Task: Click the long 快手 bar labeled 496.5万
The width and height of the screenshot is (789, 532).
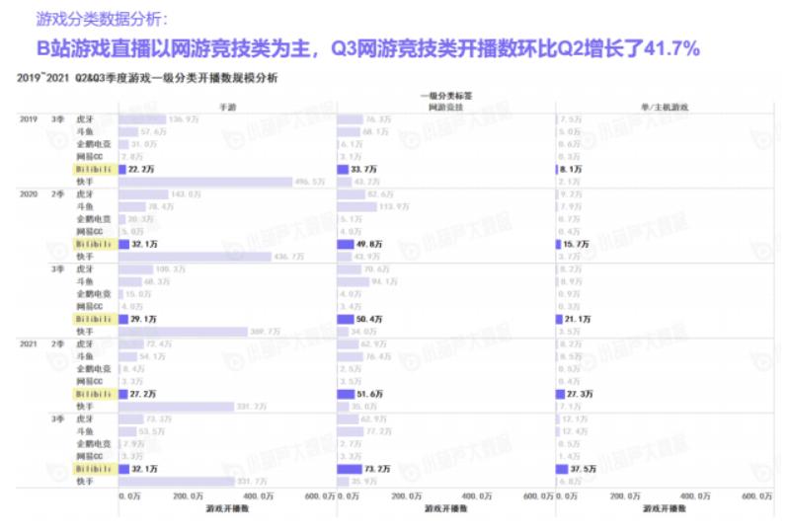Action: click(205, 182)
